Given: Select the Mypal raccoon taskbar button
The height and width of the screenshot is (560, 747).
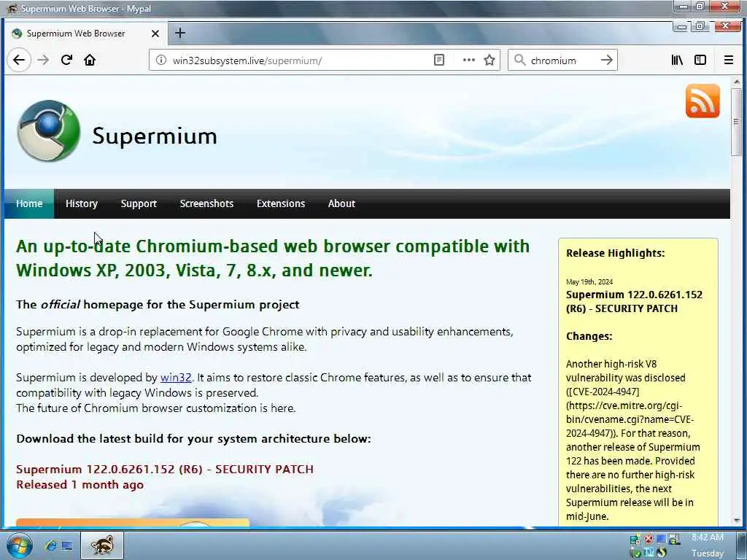Looking at the screenshot, I should coord(102,545).
